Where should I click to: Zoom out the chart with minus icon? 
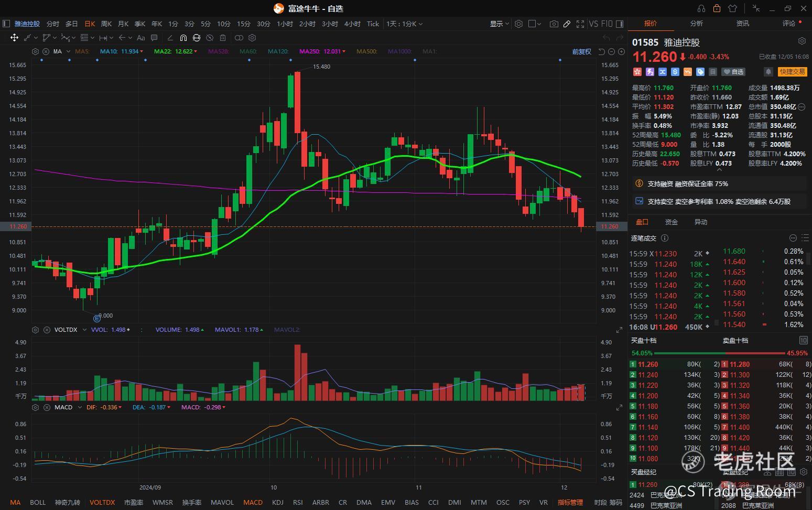click(x=611, y=51)
